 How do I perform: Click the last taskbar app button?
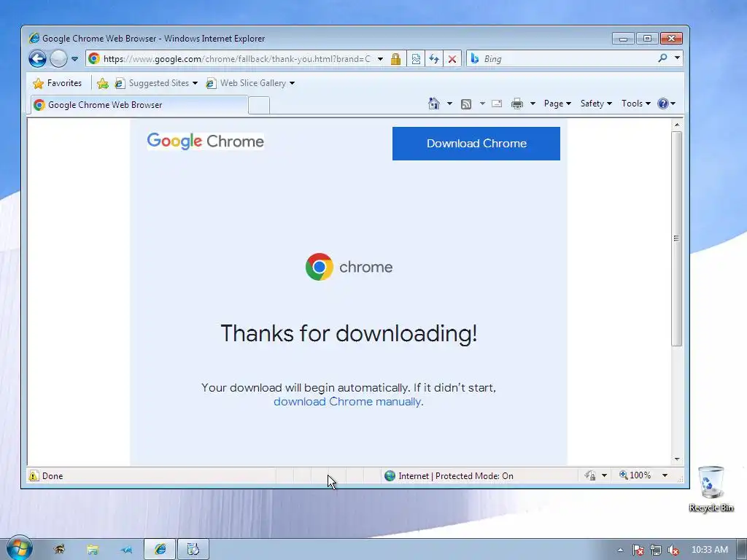[x=193, y=550]
